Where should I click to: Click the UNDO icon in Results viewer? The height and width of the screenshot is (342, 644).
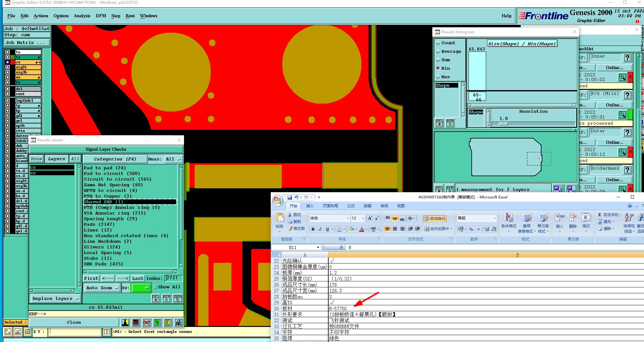click(178, 298)
